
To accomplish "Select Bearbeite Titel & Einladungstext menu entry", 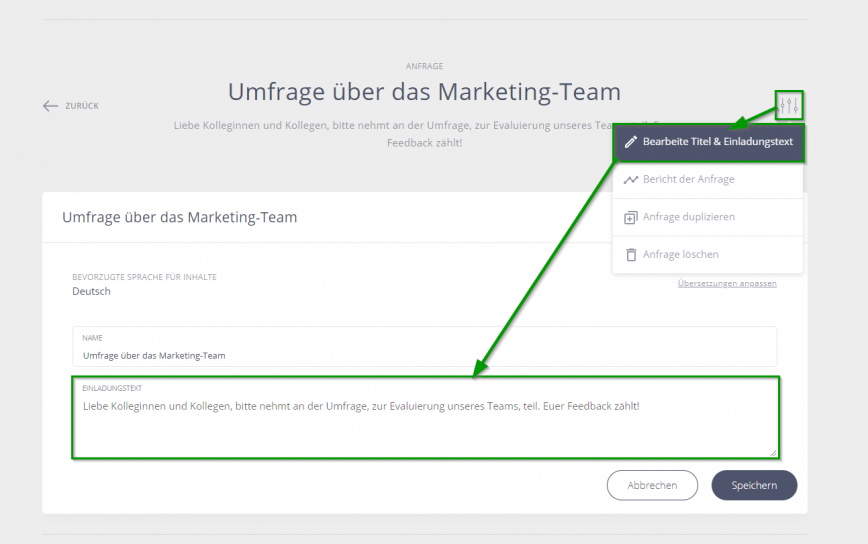I will [x=709, y=142].
